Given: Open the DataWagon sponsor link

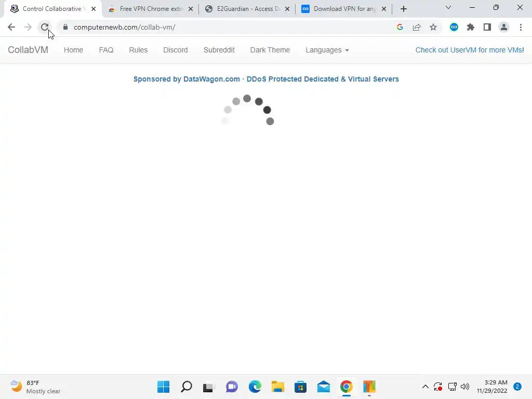Looking at the screenshot, I should coord(266,79).
